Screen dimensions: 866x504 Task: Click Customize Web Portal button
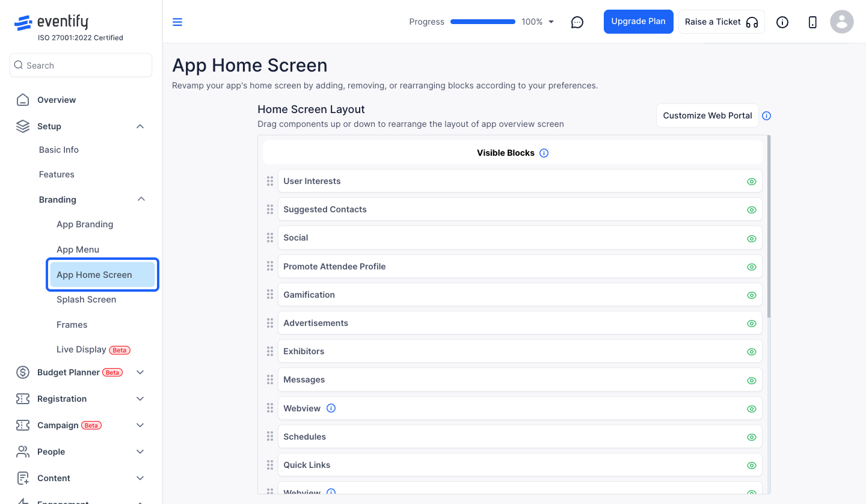tap(708, 115)
